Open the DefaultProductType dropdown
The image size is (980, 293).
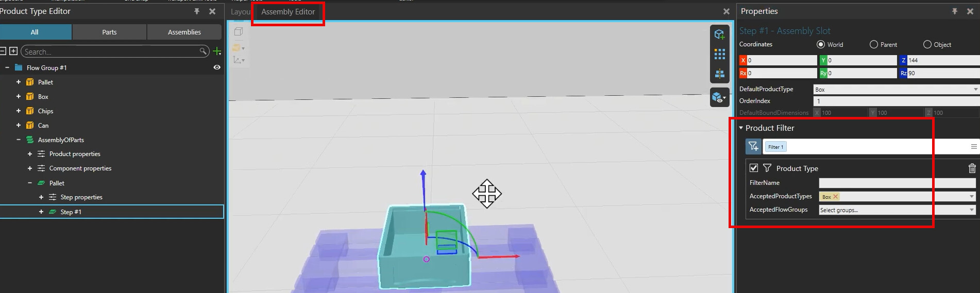coord(895,90)
